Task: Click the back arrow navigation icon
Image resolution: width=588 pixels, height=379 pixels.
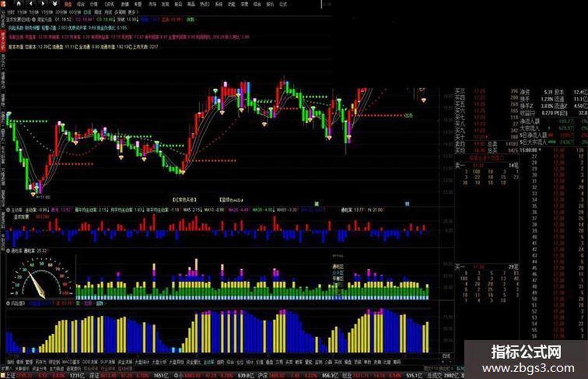Action: tap(31, 3)
